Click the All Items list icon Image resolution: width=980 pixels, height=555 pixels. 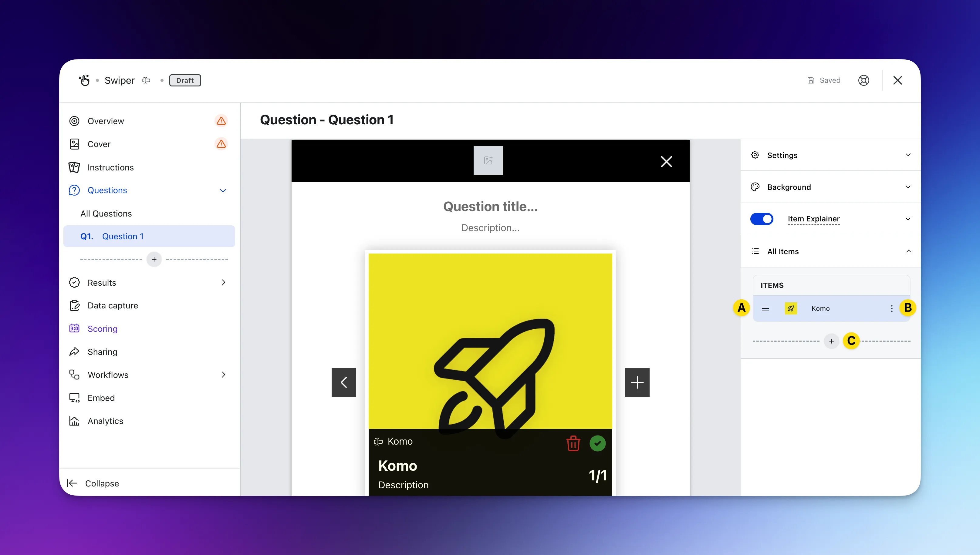(x=755, y=251)
